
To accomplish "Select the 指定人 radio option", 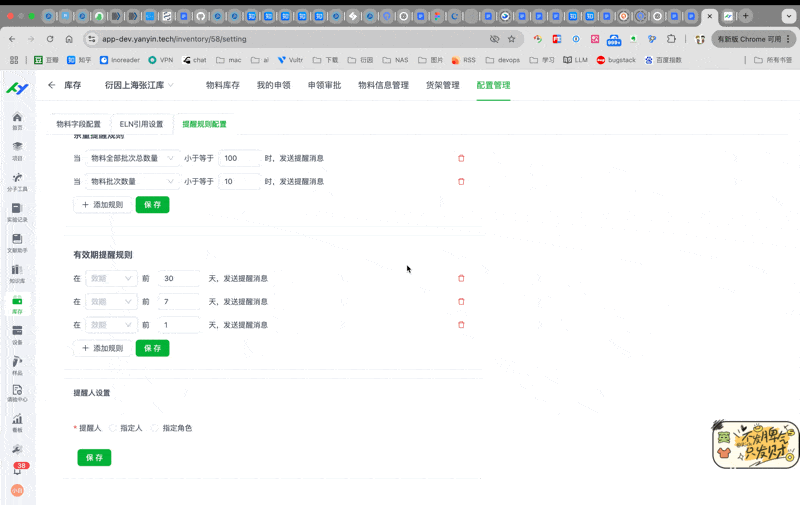I will (x=113, y=428).
